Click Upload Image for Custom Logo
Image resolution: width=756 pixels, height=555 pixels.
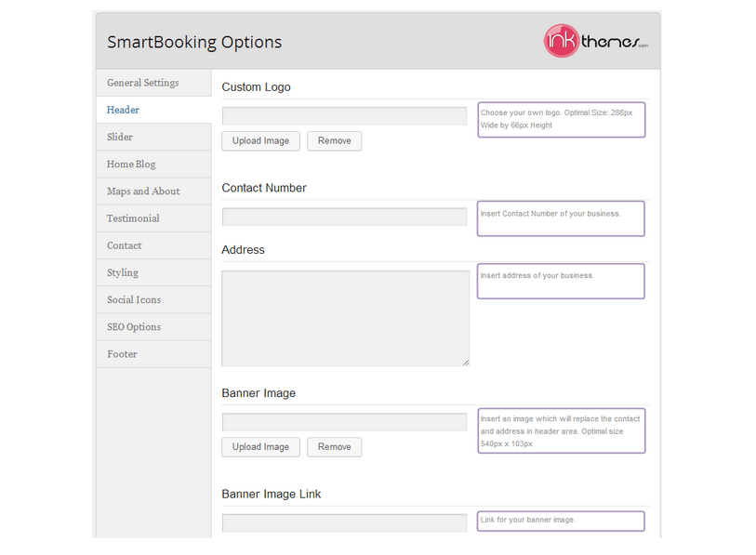click(260, 140)
